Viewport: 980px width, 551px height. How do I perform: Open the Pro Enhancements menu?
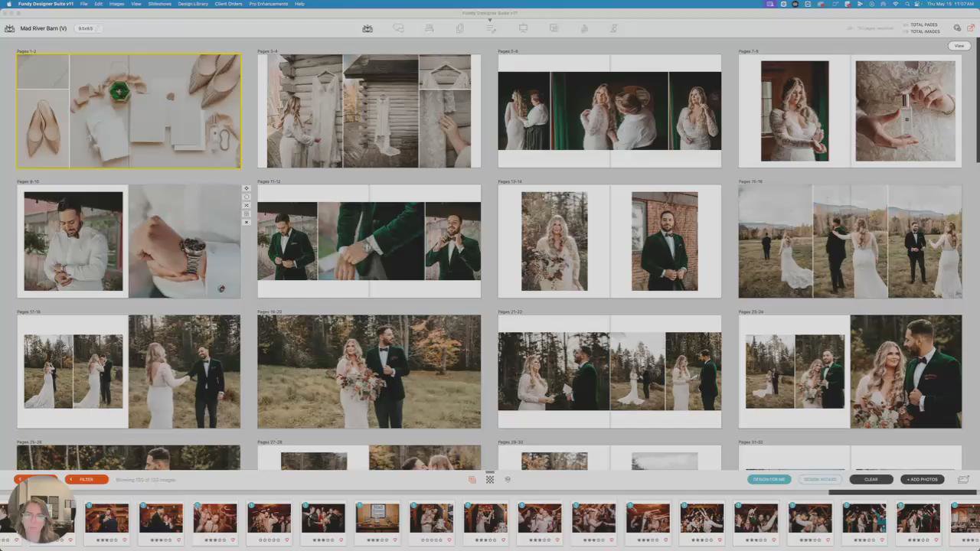[269, 4]
